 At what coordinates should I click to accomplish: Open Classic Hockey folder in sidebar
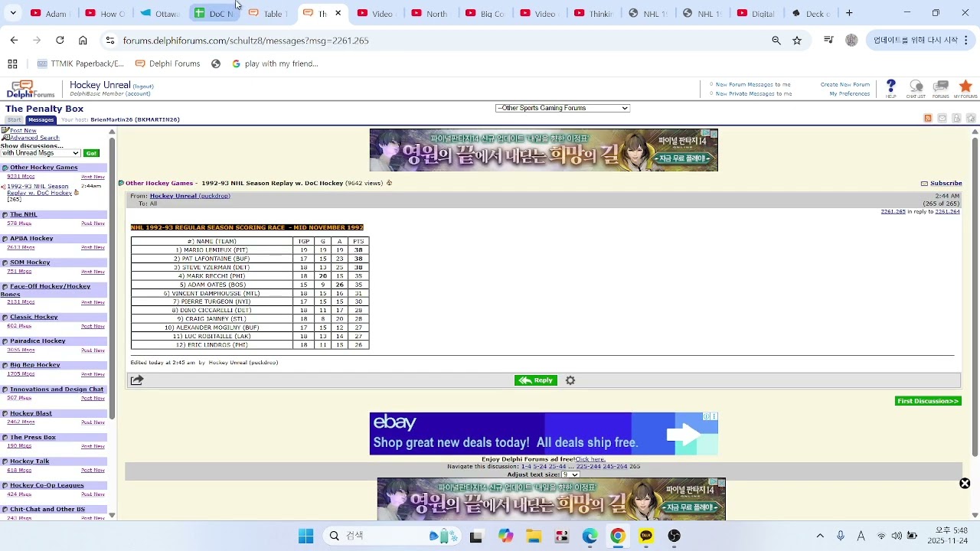tap(34, 317)
